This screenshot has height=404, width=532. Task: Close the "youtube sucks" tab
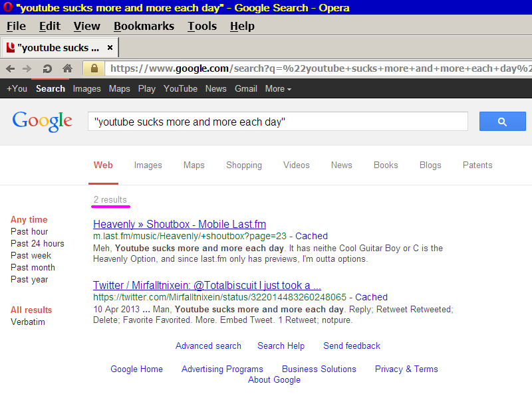[x=110, y=47]
